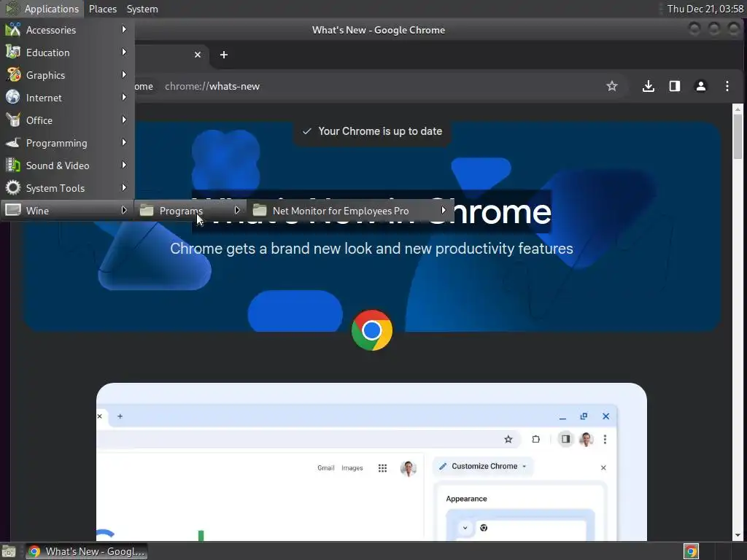Click the Chrome logo on the page
This screenshot has width=747, height=560.
372,330
